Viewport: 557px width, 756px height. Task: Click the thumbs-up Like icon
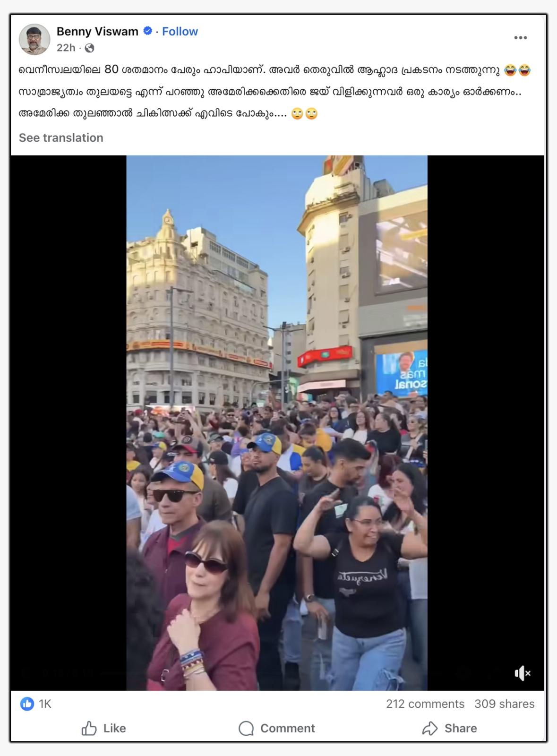[x=89, y=728]
